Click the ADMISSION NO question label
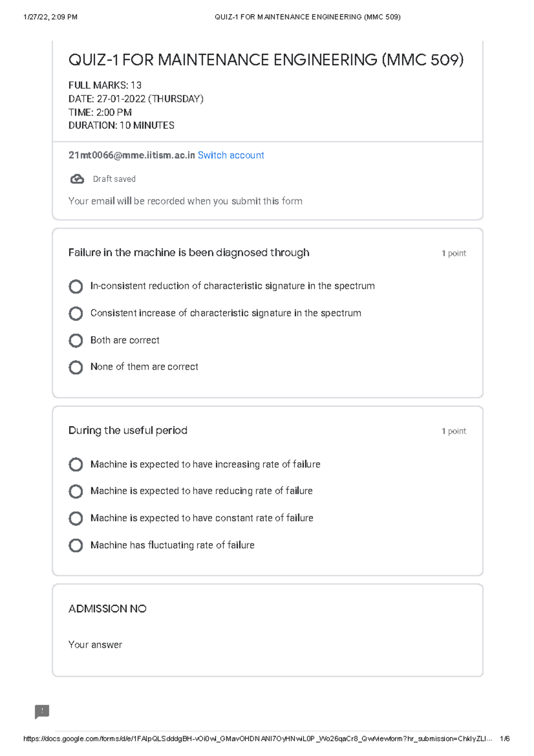Screen dimensions: 534x756 point(107,609)
